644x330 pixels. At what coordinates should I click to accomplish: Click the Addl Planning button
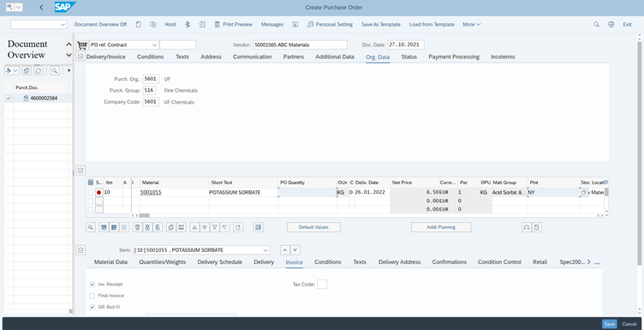[x=441, y=227]
